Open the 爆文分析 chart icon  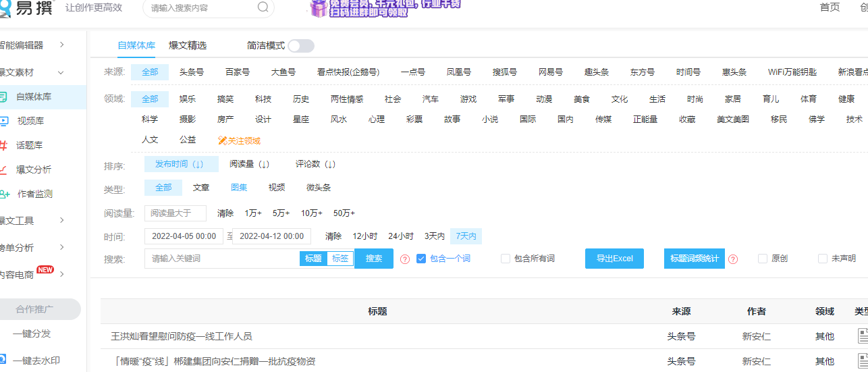pos(3,169)
